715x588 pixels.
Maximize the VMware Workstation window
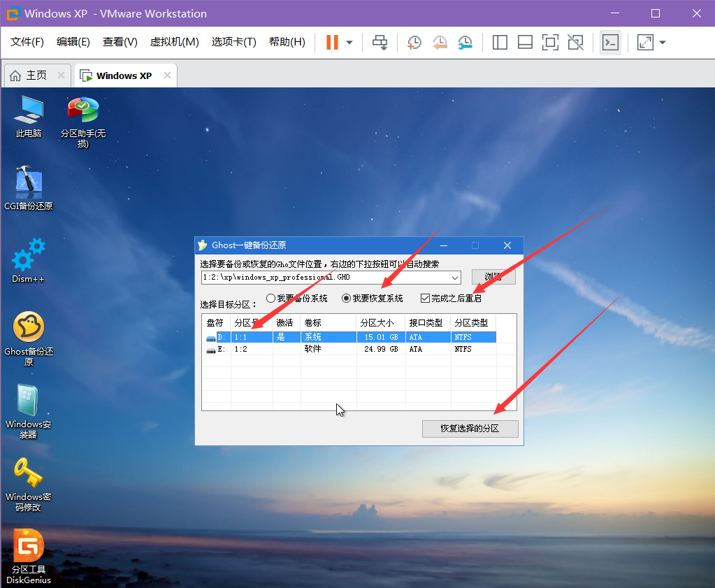tap(656, 14)
